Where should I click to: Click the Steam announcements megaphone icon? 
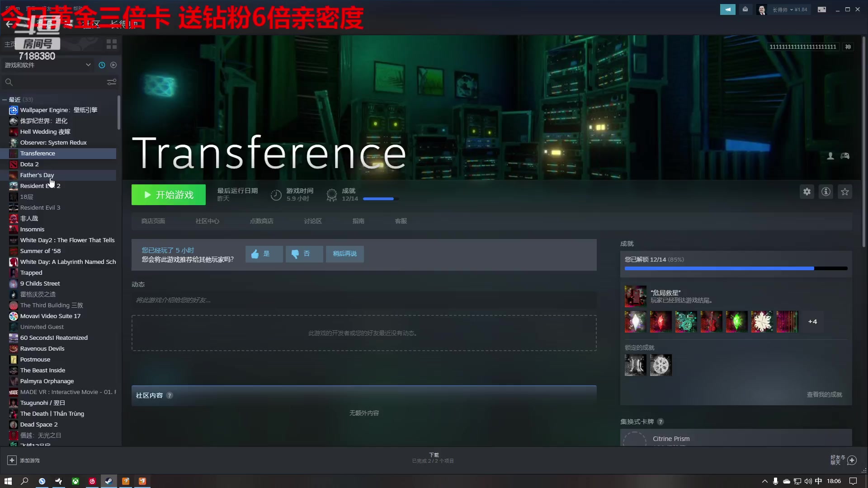point(728,9)
